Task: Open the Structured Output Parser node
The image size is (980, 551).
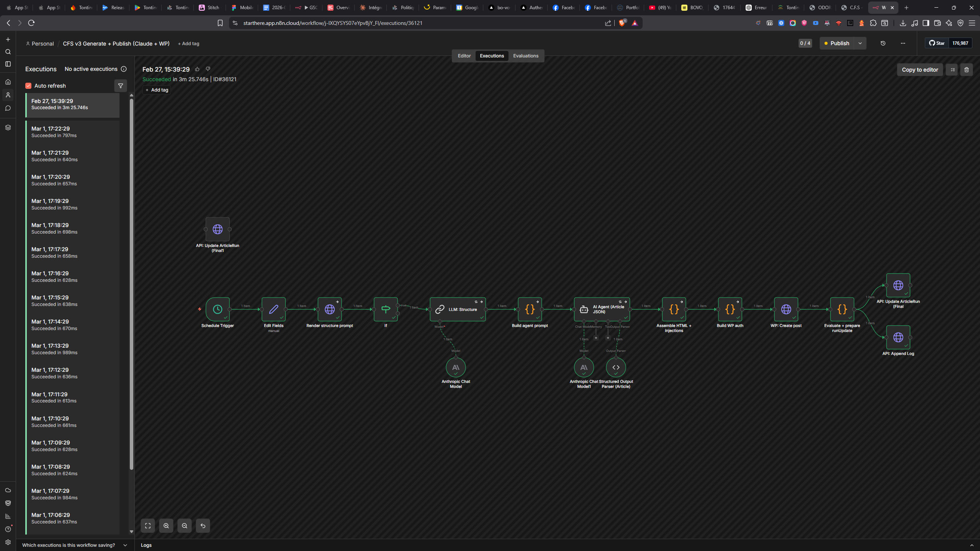Action: 615,367
